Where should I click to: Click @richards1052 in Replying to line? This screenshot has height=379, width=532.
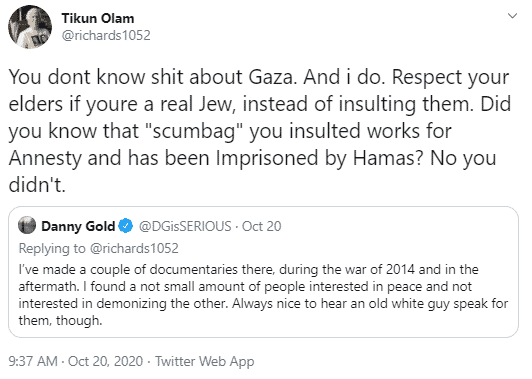tap(134, 248)
